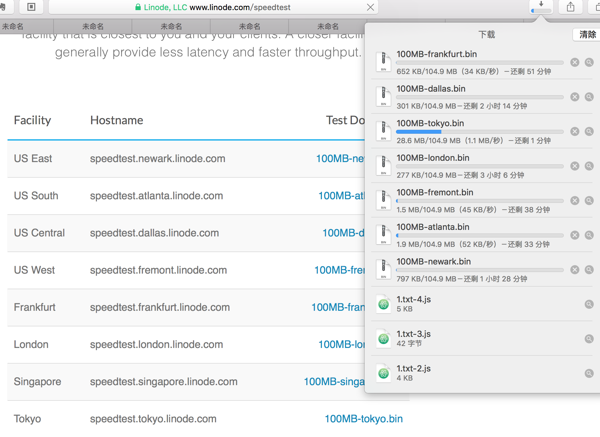Click the Singapore facility cell

click(38, 382)
